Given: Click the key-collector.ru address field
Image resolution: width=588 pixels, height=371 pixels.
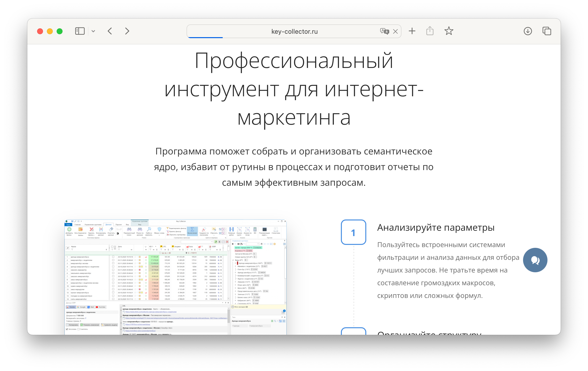Looking at the screenshot, I should 294,32.
